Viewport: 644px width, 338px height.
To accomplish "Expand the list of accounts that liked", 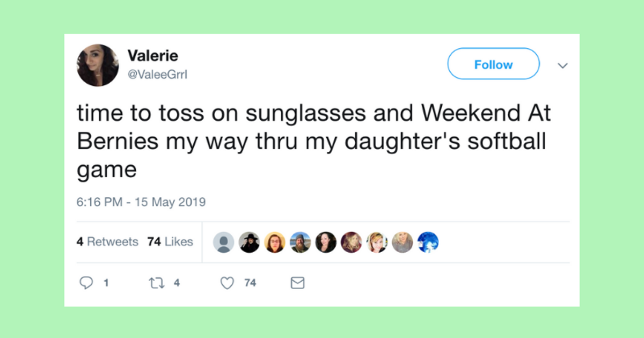I will [326, 242].
